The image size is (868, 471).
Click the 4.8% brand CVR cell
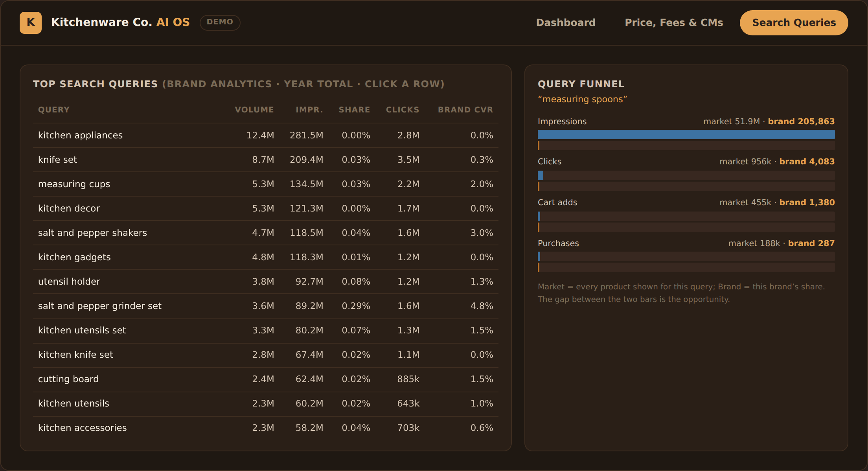pos(482,306)
